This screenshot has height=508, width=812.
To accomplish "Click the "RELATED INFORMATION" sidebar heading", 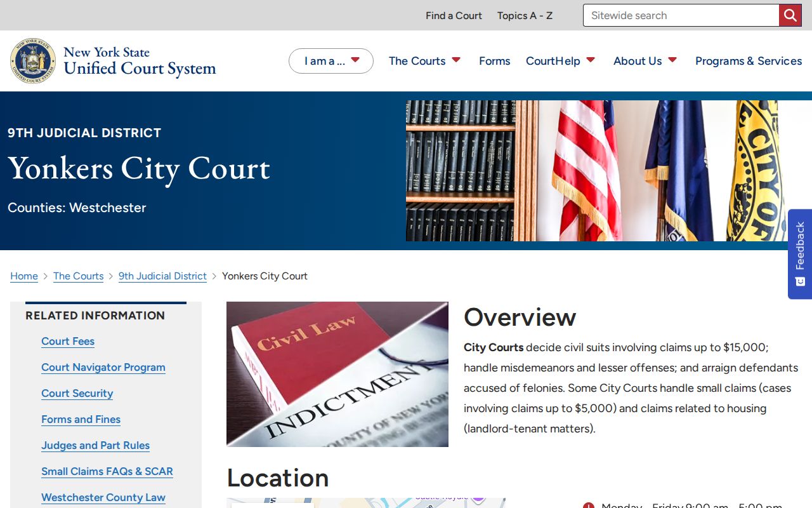I will coord(95,316).
